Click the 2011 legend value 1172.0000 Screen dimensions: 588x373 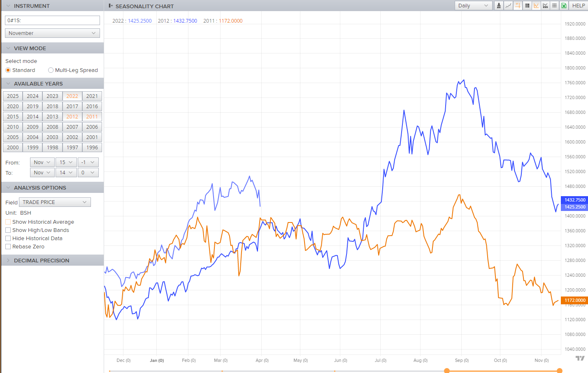(230, 21)
